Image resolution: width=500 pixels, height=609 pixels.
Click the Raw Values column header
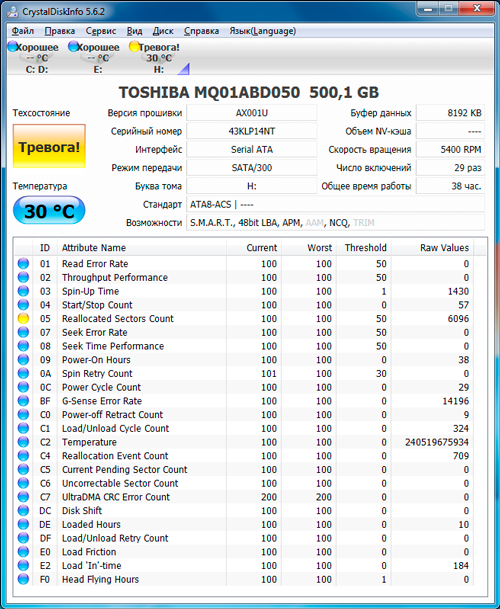point(432,248)
